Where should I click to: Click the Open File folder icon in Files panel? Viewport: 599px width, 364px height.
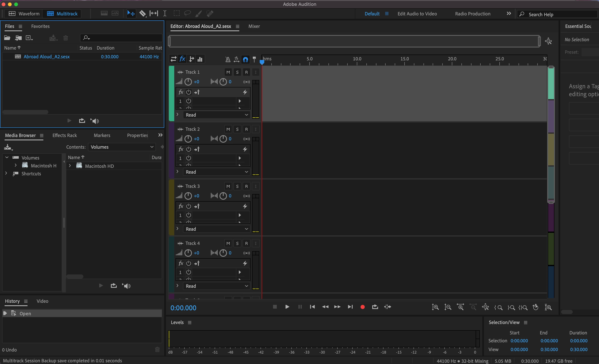[x=7, y=38]
